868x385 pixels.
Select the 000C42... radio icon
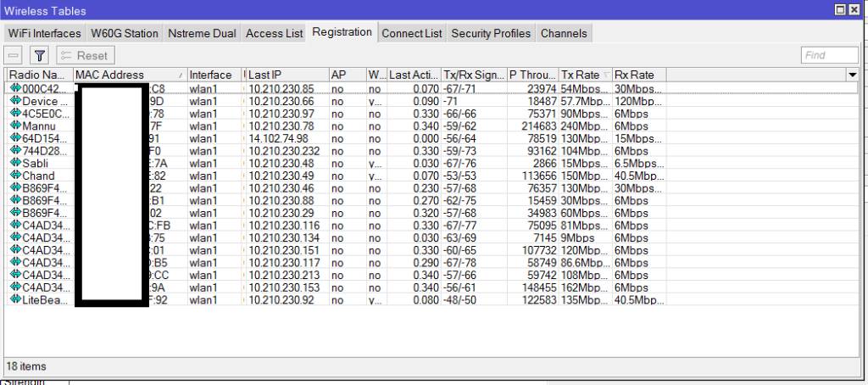pyautogui.click(x=15, y=88)
